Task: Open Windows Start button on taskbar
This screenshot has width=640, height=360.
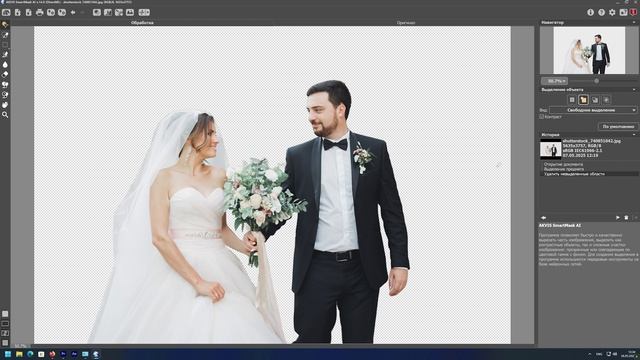Action: click(x=8, y=354)
